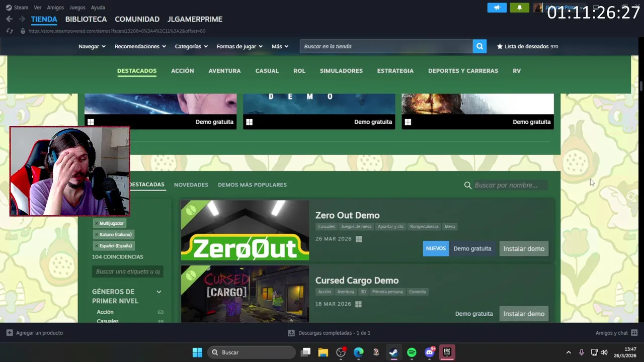Open Discord from the taskbar

point(429,352)
